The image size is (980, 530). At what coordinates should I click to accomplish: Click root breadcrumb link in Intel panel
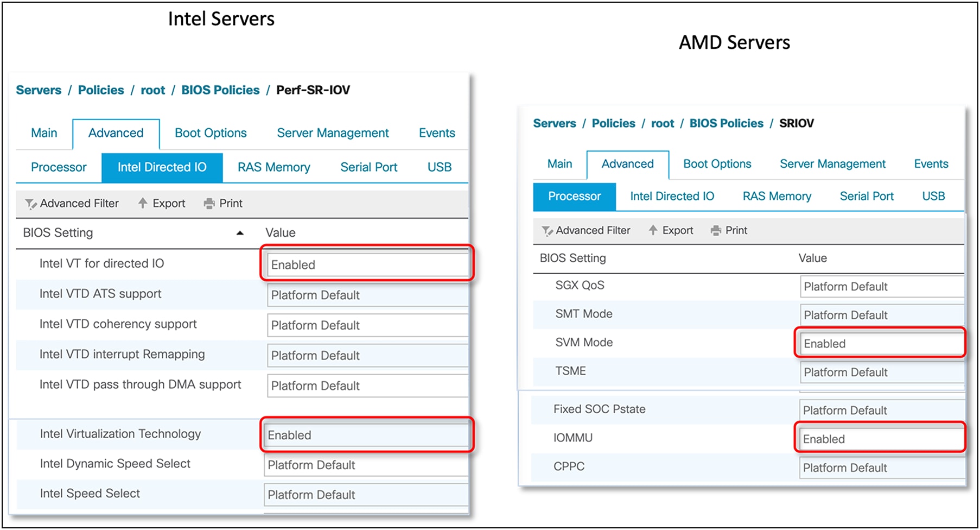click(x=153, y=91)
